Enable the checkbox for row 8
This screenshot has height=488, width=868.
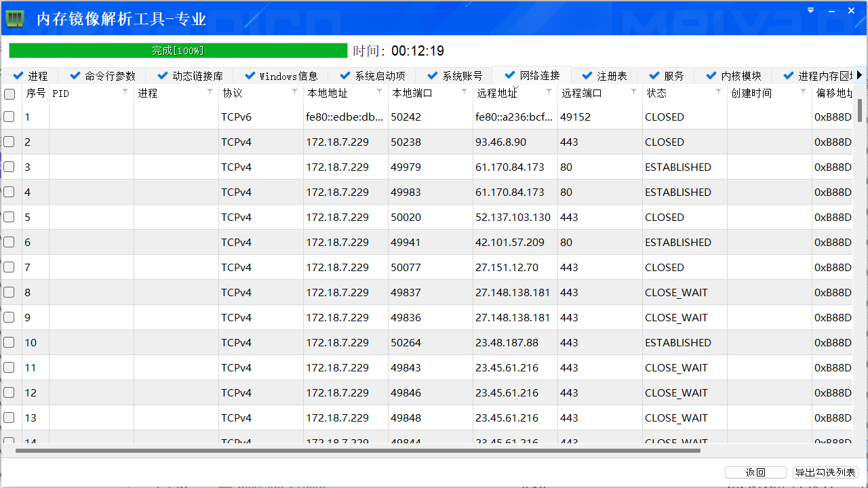pyautogui.click(x=9, y=292)
